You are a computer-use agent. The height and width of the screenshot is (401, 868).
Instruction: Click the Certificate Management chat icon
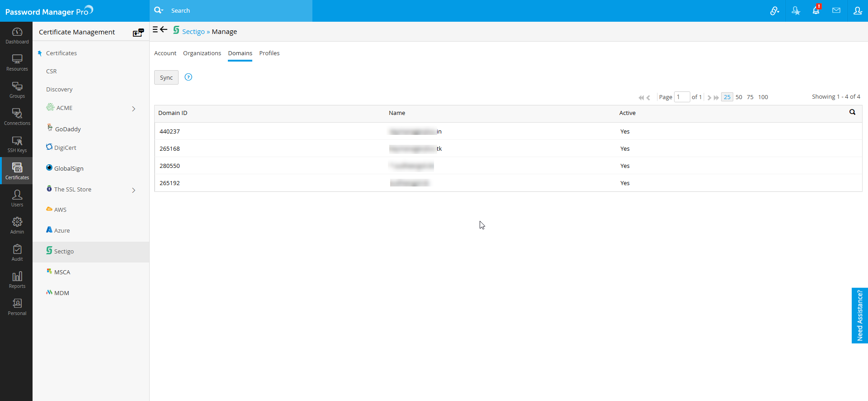138,33
